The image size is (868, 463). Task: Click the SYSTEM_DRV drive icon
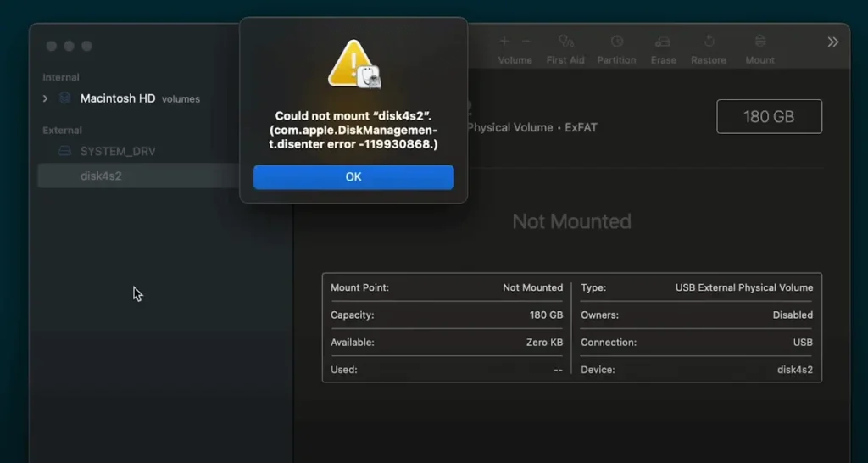pyautogui.click(x=64, y=151)
